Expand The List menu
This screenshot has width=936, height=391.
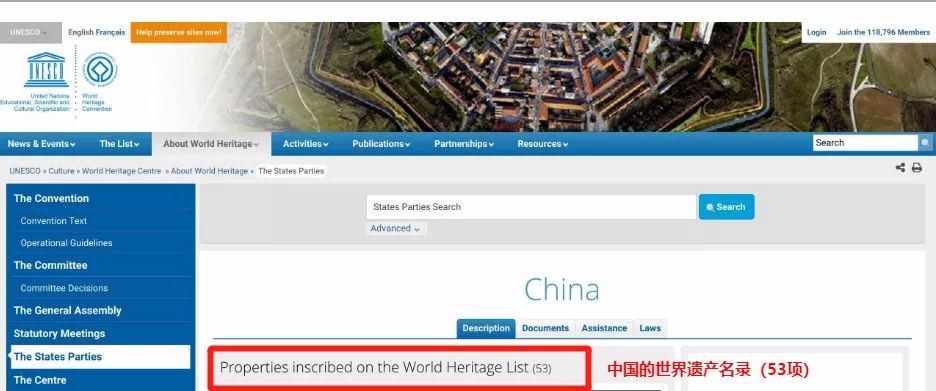click(119, 144)
